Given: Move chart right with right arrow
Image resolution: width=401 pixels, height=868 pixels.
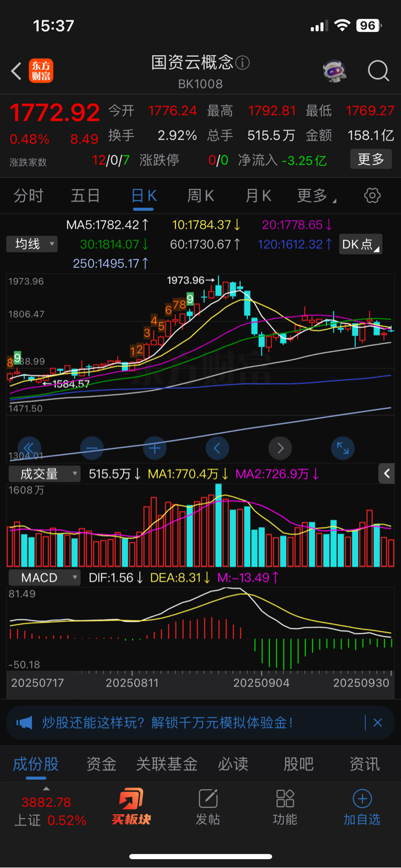Looking at the screenshot, I should pos(280,448).
